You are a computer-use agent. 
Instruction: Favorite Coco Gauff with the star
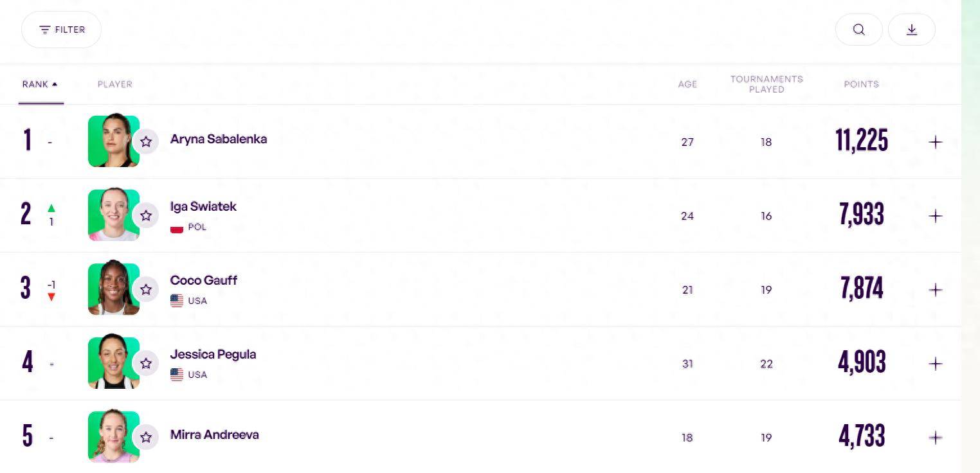coord(146,289)
